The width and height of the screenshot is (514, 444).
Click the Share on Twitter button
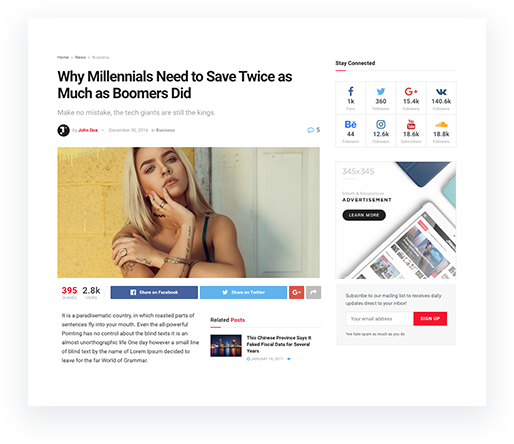pos(243,292)
